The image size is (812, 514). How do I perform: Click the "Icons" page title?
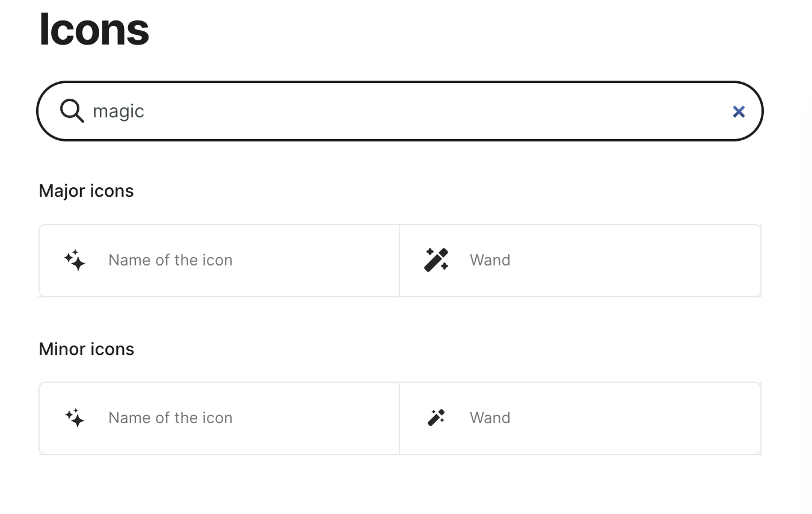(x=94, y=29)
